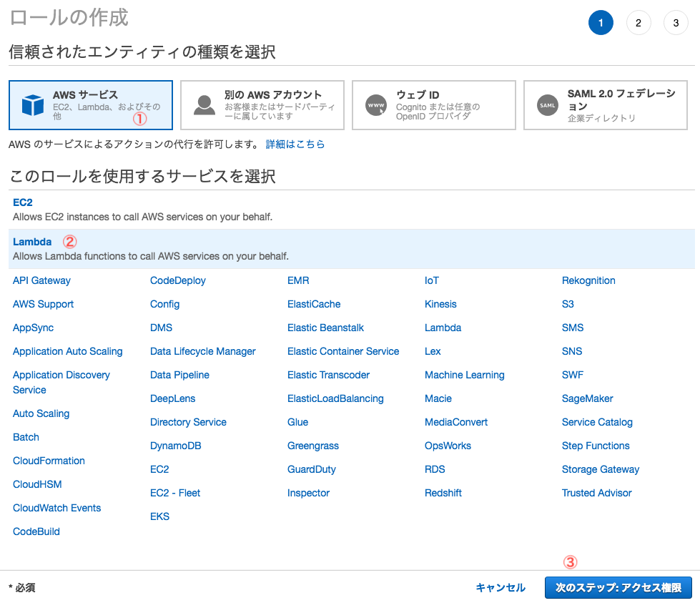Select Glue service

(x=297, y=423)
